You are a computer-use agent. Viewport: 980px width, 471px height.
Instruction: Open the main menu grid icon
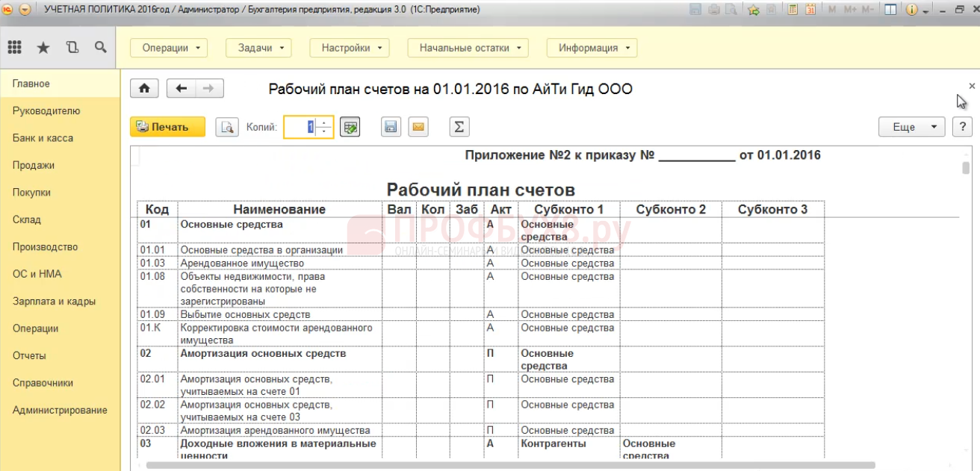pos(15,46)
